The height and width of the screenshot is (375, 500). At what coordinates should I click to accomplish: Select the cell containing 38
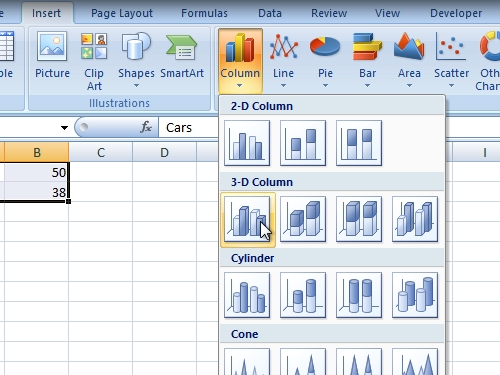[x=36, y=192]
